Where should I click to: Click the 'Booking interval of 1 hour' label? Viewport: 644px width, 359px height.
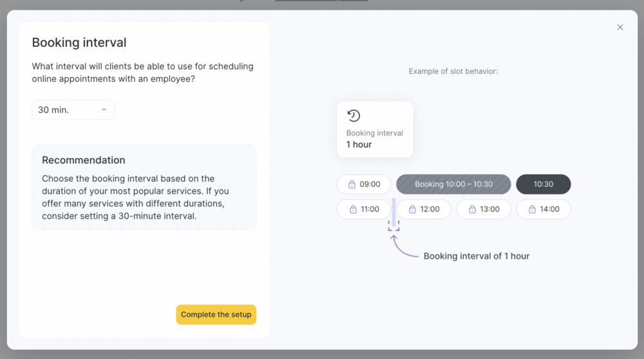(476, 256)
